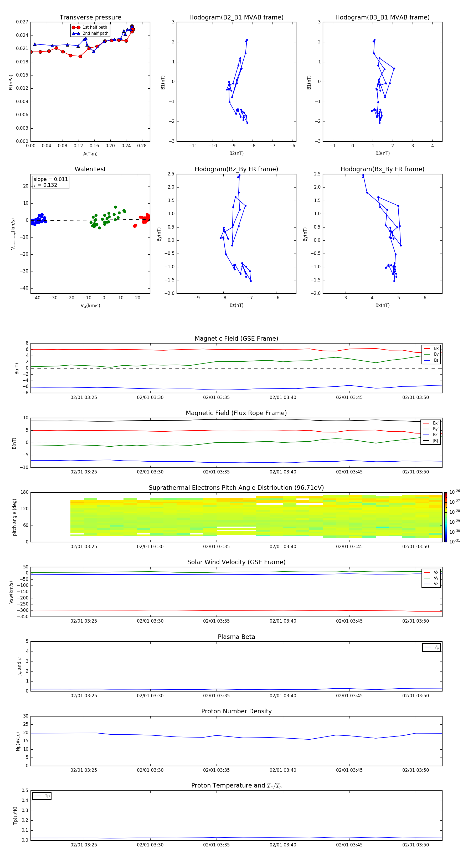Select the "Bx(nT)" x-axis label

pyautogui.click(x=382, y=306)
